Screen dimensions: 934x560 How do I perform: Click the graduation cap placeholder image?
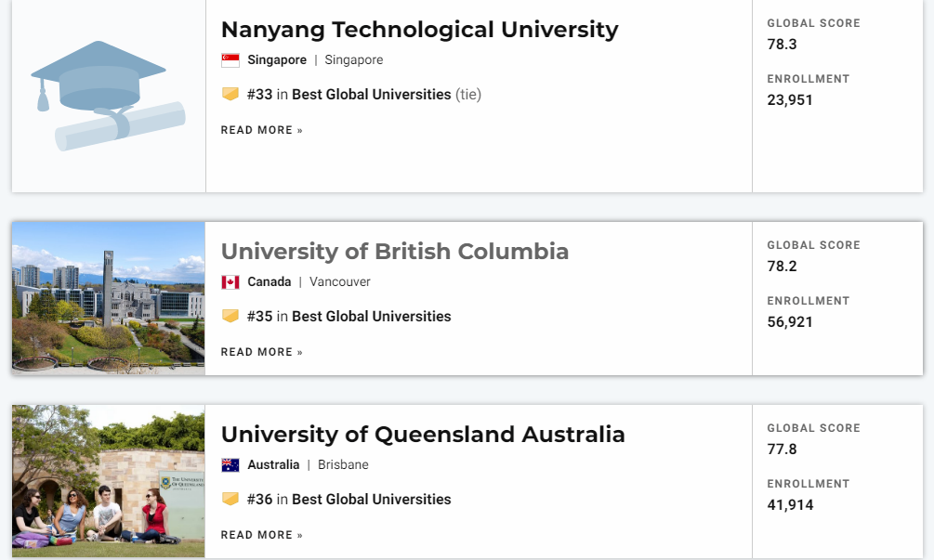(108, 96)
